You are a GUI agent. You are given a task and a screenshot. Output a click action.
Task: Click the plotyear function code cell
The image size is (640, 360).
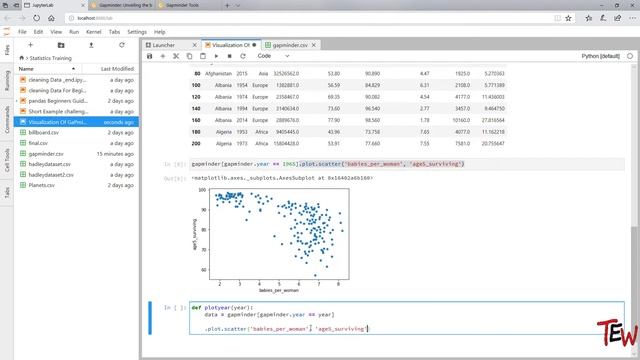[407, 318]
